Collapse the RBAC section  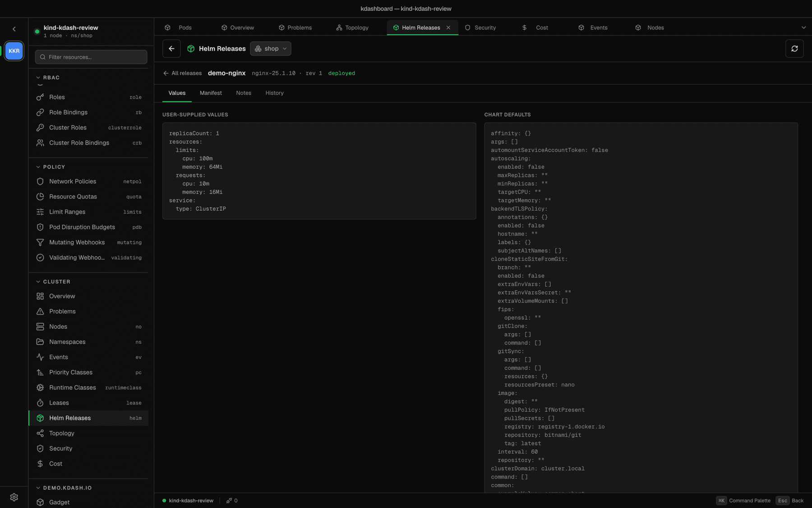(x=48, y=78)
